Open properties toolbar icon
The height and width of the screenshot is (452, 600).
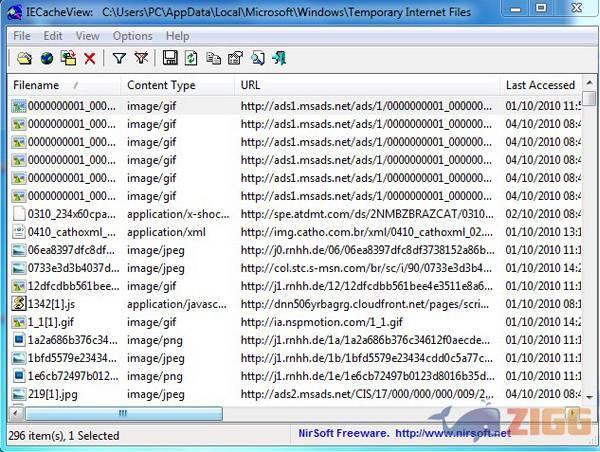235,59
